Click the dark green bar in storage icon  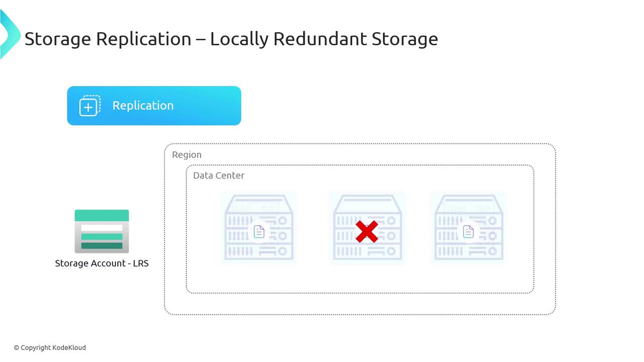click(102, 246)
